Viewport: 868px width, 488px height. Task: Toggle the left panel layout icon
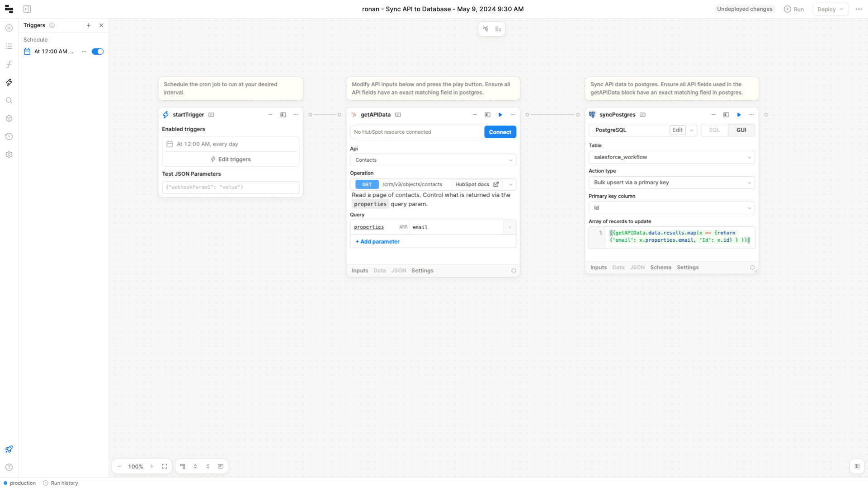27,9
